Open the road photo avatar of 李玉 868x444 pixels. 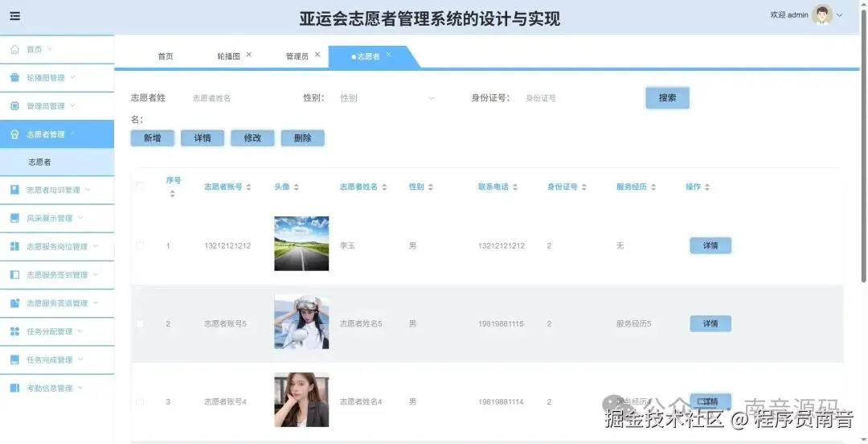[301, 244]
